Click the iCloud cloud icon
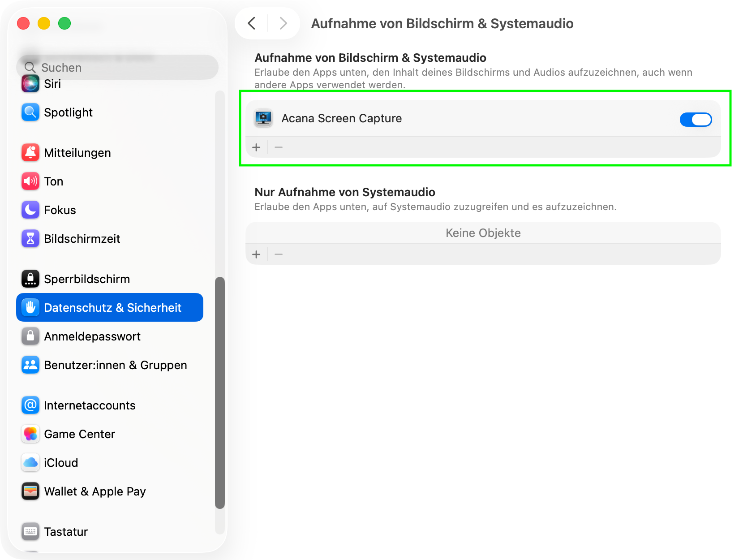Image resolution: width=739 pixels, height=560 pixels. 30,463
